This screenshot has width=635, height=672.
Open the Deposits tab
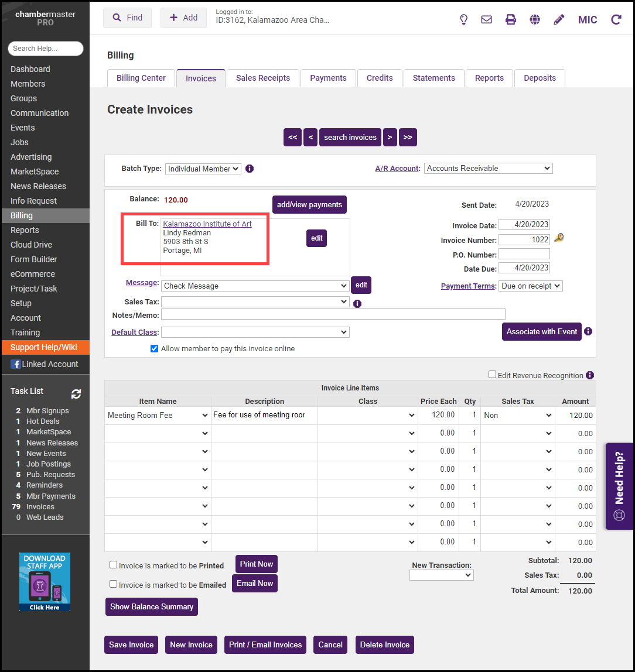tap(539, 78)
